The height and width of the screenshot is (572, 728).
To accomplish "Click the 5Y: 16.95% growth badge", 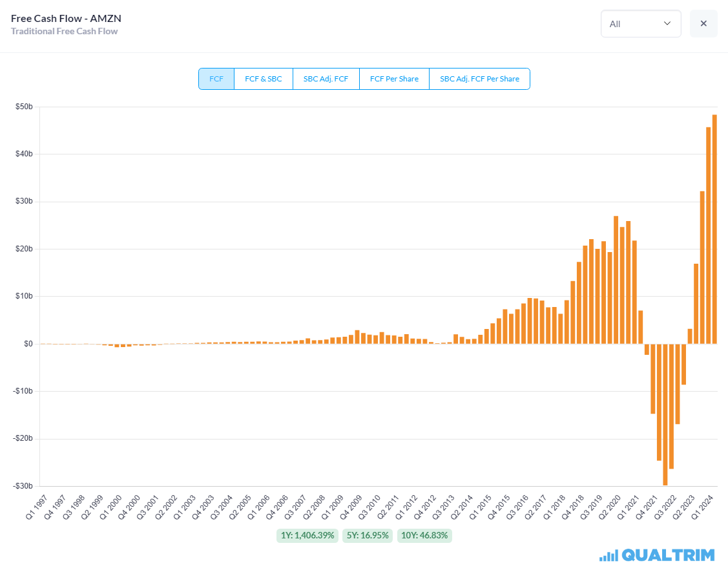I will click(368, 535).
